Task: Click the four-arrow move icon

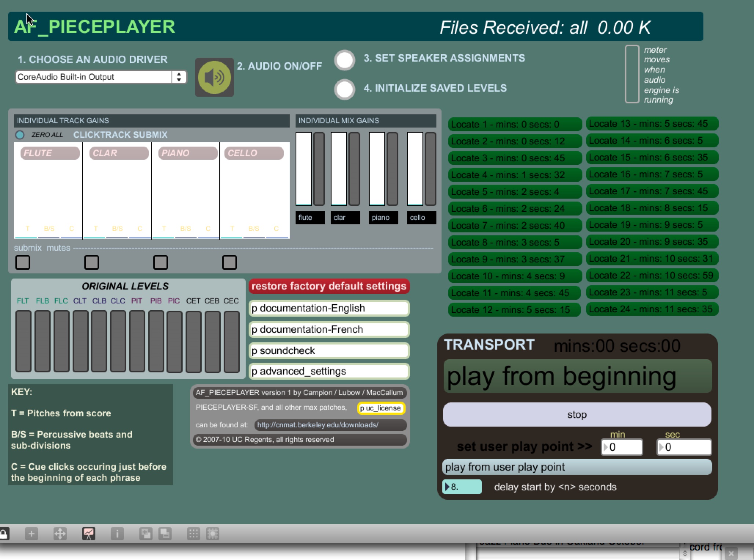Action: (60, 534)
